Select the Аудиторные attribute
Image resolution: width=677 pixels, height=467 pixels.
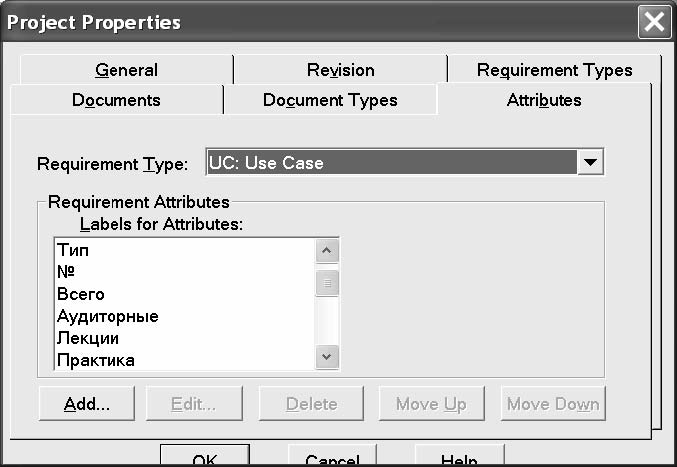pos(108,316)
